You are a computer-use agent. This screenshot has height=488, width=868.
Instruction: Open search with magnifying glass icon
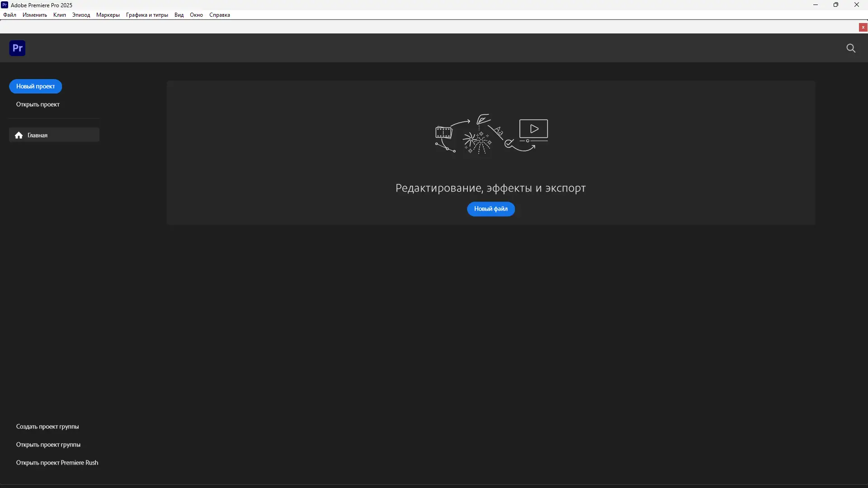tap(851, 48)
